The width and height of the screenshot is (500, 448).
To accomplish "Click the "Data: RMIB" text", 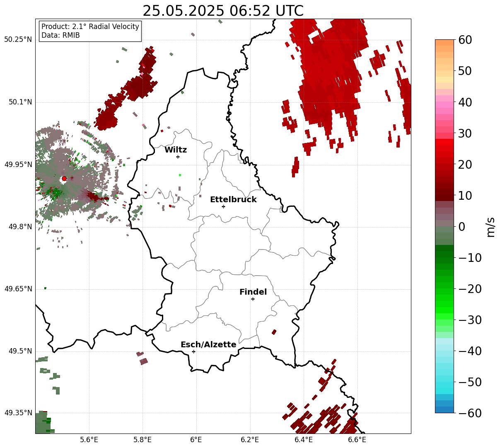I will click(x=60, y=35).
